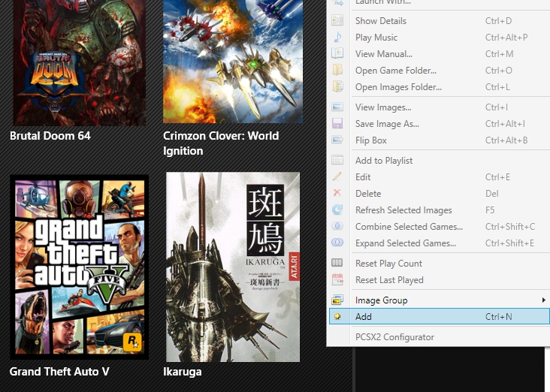This screenshot has width=550, height=392.
Task: Select Open Images Folder... entry
Action: [x=439, y=86]
